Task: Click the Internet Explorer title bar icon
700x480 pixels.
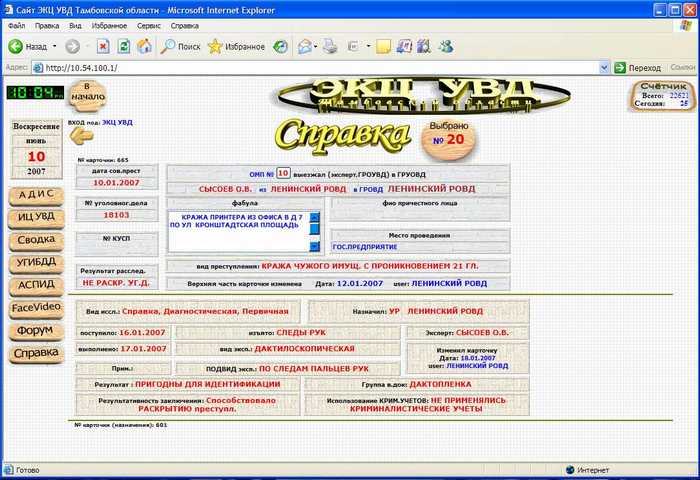Action: click(x=9, y=10)
